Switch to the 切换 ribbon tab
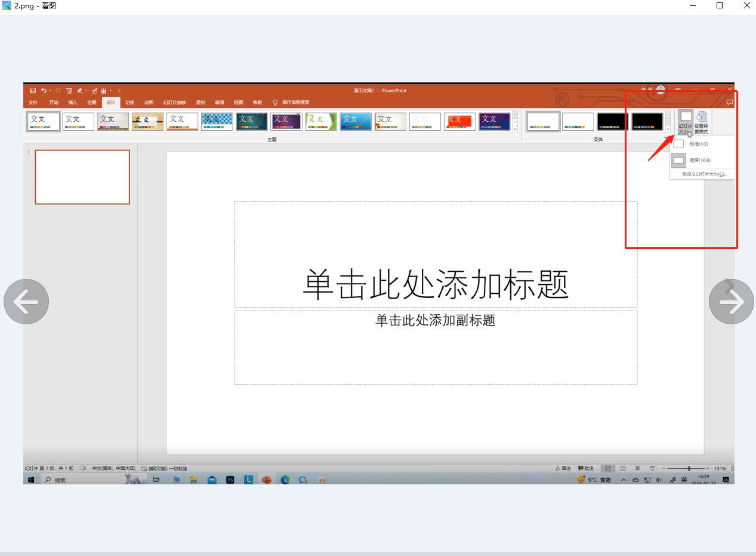Image resolution: width=756 pixels, height=556 pixels. coord(129,103)
